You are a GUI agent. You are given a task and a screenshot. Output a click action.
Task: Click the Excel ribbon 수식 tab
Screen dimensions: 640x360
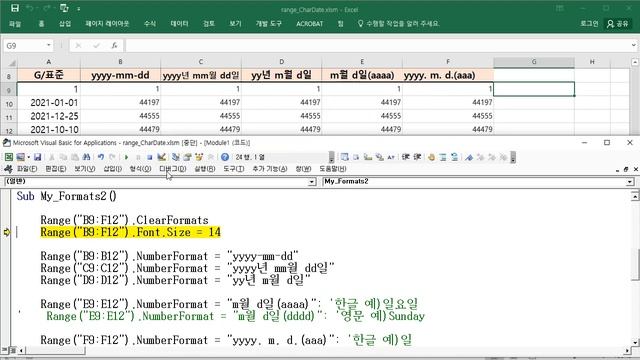pos(150,24)
